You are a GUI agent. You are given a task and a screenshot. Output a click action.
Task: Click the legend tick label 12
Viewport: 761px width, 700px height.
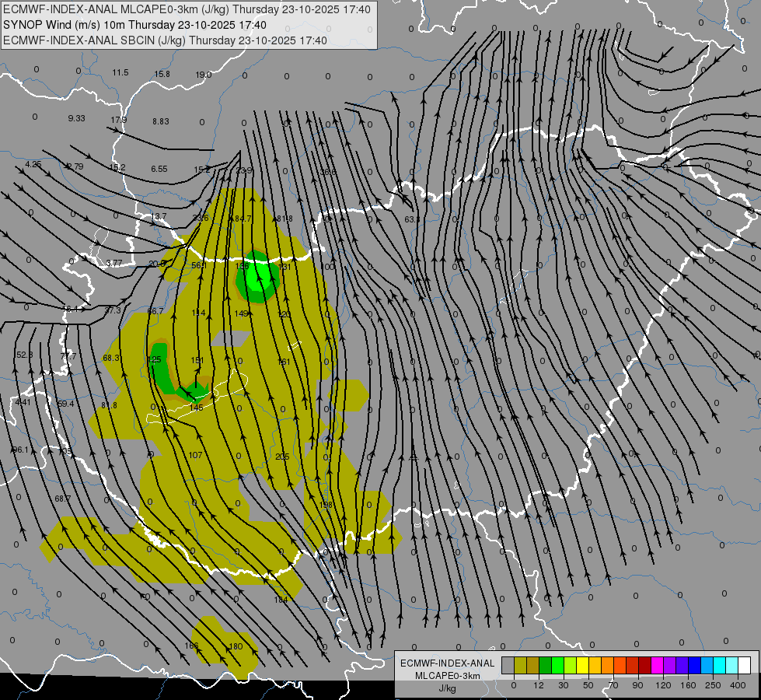coord(538,685)
